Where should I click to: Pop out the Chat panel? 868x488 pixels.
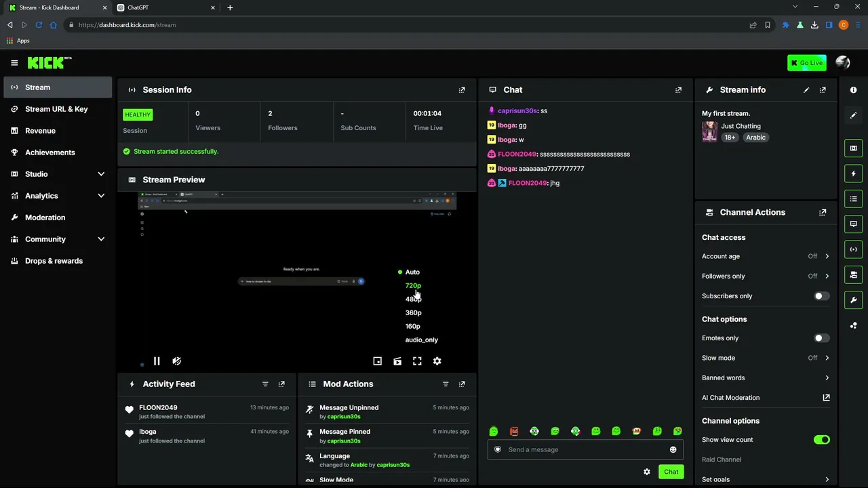tap(678, 90)
